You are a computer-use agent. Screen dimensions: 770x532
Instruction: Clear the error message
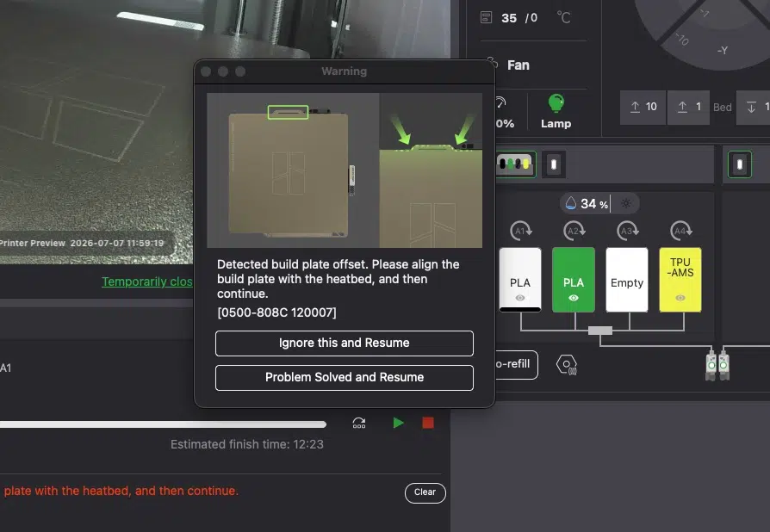pos(425,492)
